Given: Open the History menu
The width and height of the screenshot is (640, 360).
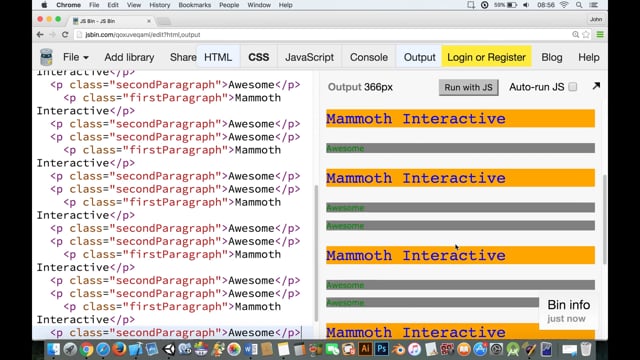Looking at the screenshot, I should 159,5.
